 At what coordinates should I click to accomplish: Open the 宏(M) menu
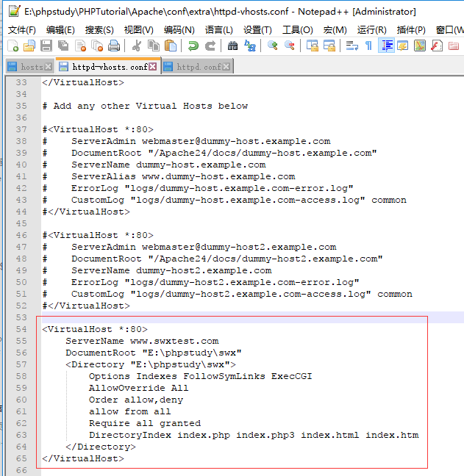pos(335,30)
